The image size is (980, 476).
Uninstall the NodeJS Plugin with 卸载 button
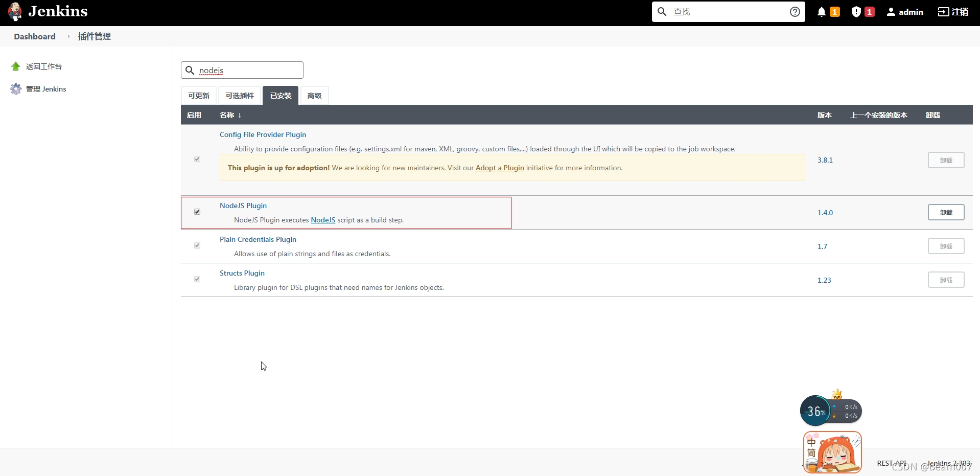946,212
